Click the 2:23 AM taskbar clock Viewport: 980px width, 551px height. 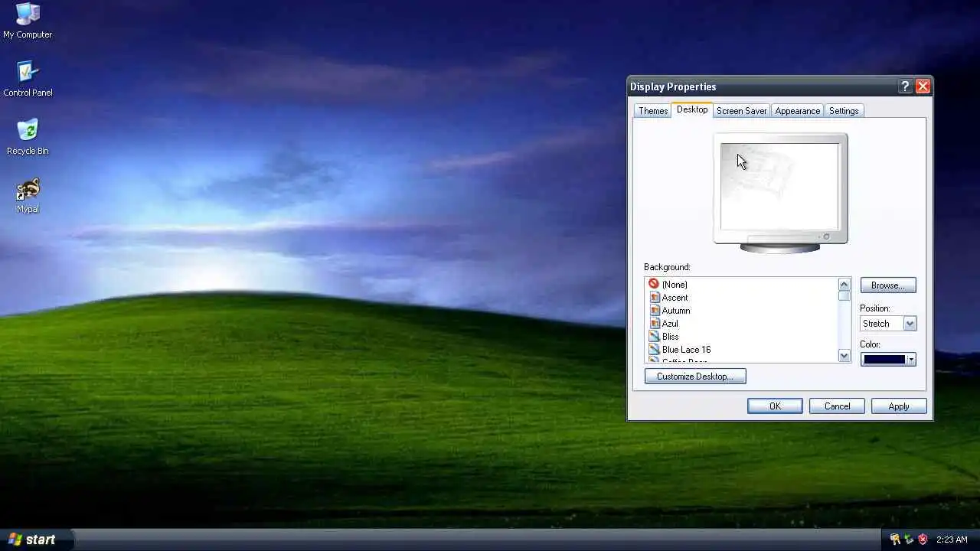point(952,540)
